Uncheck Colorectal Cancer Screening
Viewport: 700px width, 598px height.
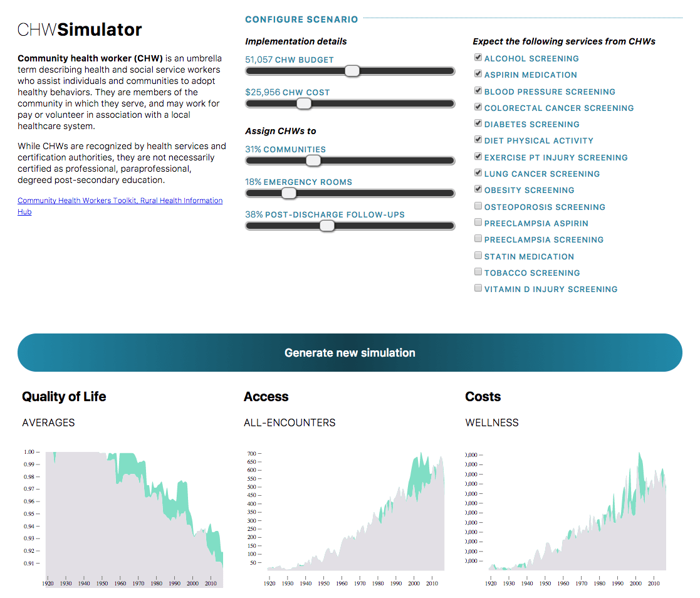478,107
